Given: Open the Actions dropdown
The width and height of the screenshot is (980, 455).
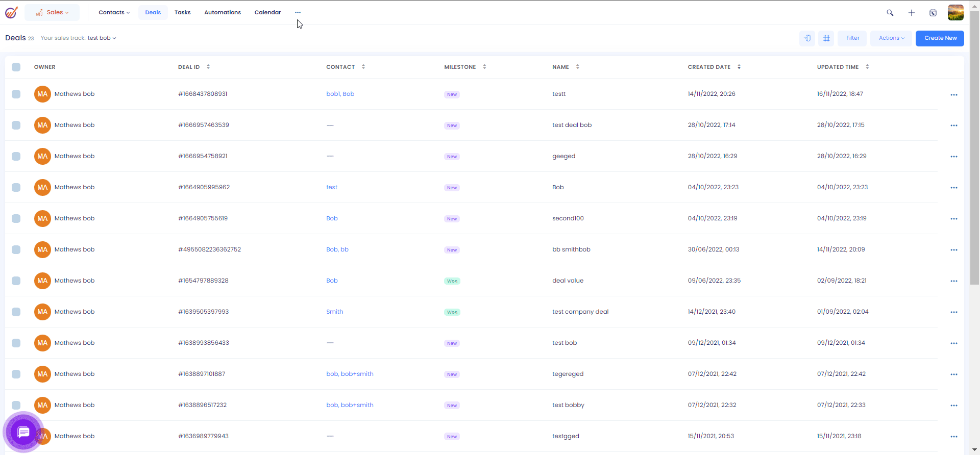Looking at the screenshot, I should pos(891,38).
